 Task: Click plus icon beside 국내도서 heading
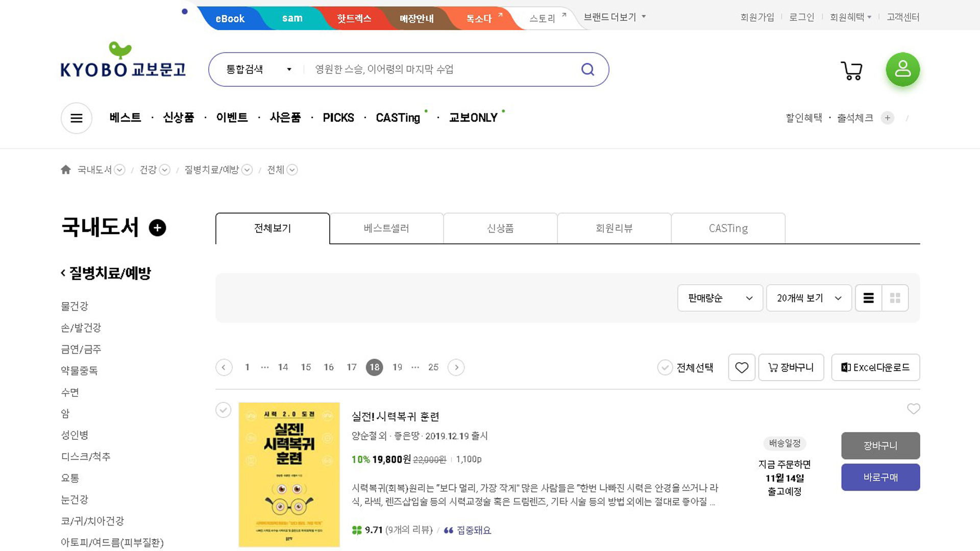(157, 228)
